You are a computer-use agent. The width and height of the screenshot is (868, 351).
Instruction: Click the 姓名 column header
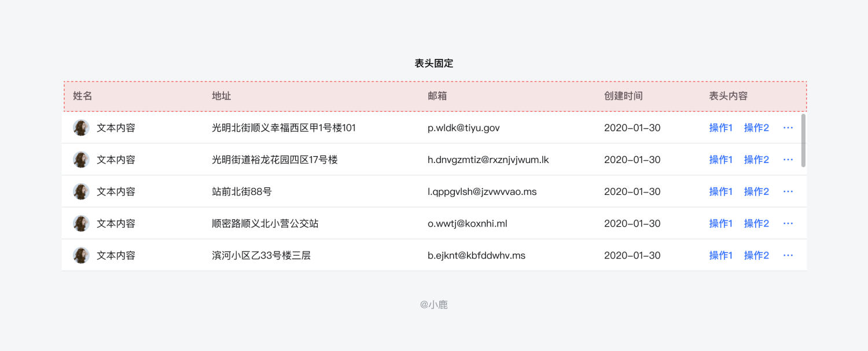83,96
